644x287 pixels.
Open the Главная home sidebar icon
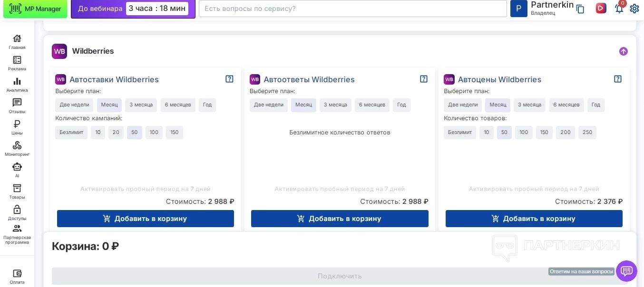point(17,42)
